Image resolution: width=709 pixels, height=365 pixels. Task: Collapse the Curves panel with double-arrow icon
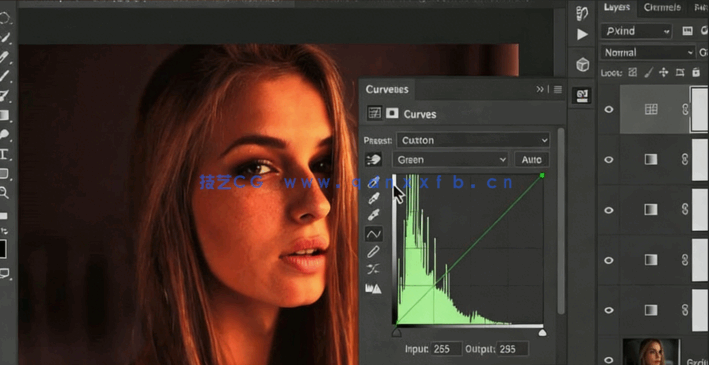pos(540,89)
